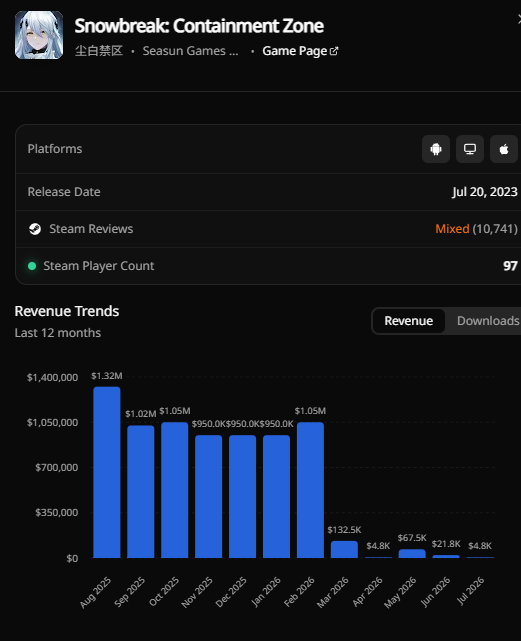Switch the chart to the Downloads tab
Viewport: 521px width, 641px height.
(488, 321)
